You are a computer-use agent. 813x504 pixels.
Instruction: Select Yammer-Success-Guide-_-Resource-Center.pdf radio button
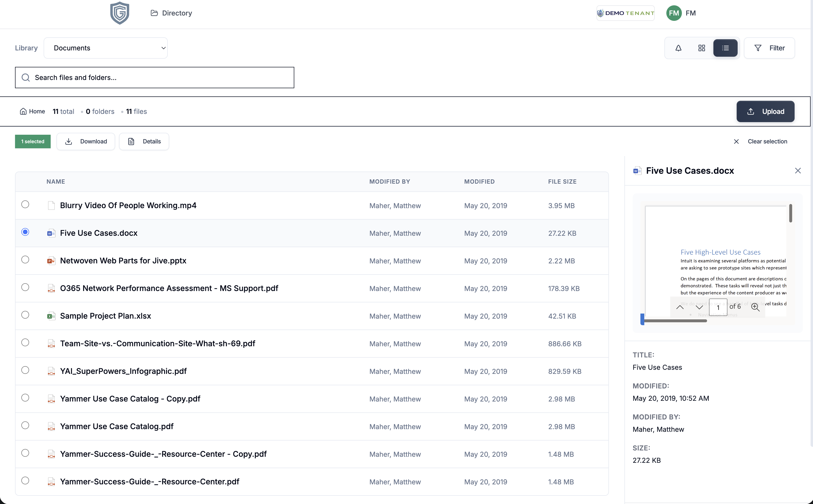(25, 481)
